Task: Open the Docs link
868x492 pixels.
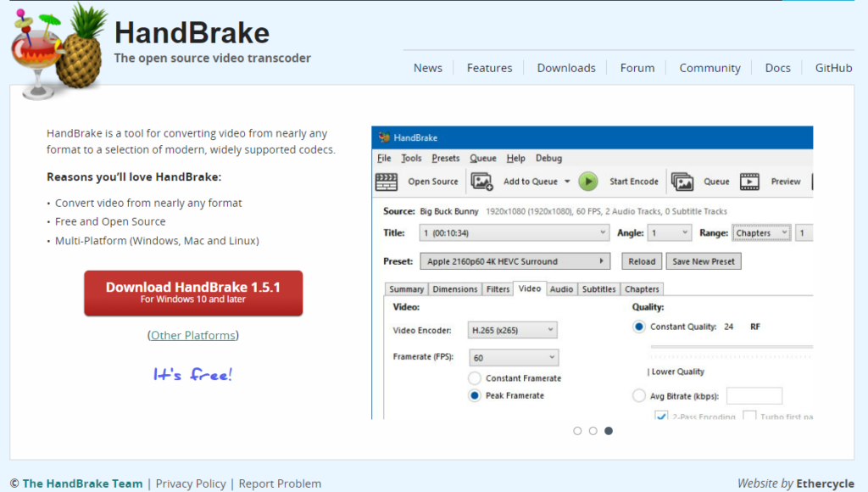Action: (778, 68)
